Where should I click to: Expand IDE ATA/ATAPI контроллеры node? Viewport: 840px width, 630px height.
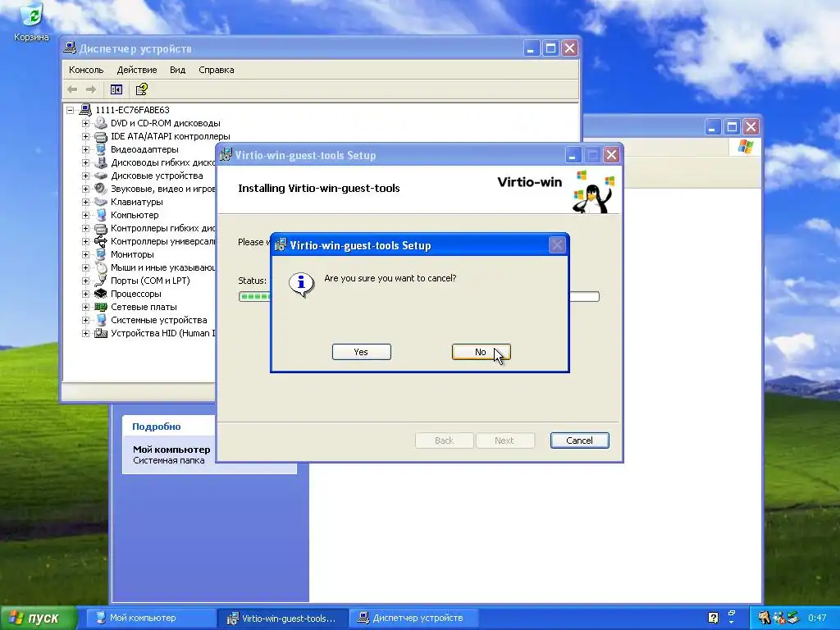point(85,137)
